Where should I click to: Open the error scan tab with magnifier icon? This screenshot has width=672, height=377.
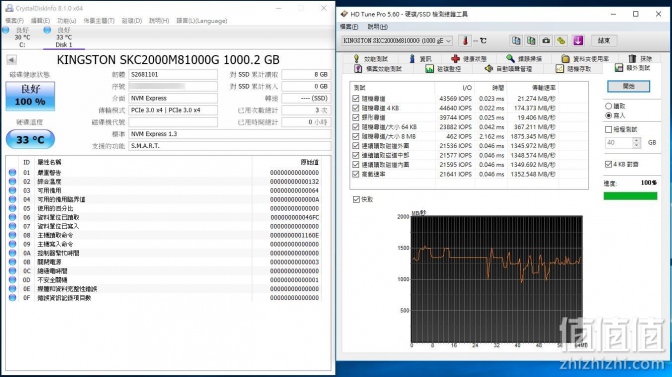pyautogui.click(x=523, y=58)
